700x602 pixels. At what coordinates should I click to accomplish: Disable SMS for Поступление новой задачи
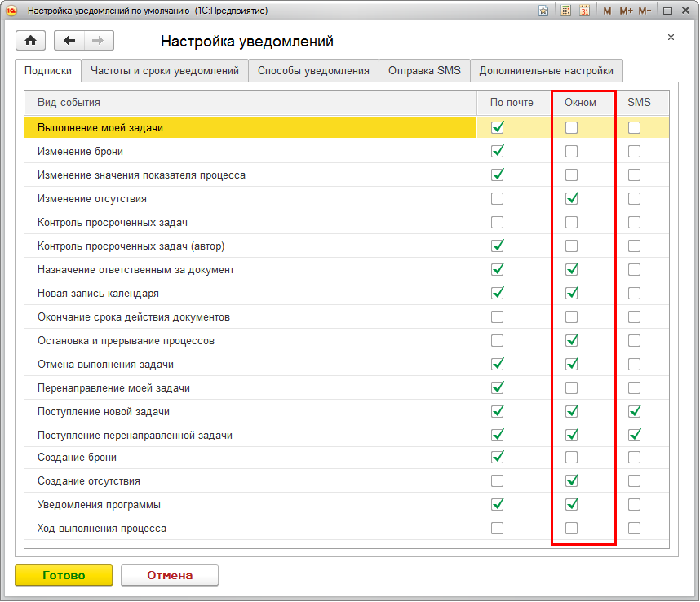[634, 411]
